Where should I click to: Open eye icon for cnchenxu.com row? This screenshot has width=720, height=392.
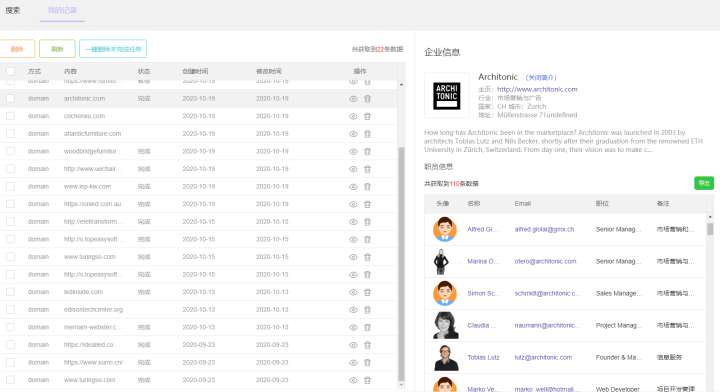point(353,117)
